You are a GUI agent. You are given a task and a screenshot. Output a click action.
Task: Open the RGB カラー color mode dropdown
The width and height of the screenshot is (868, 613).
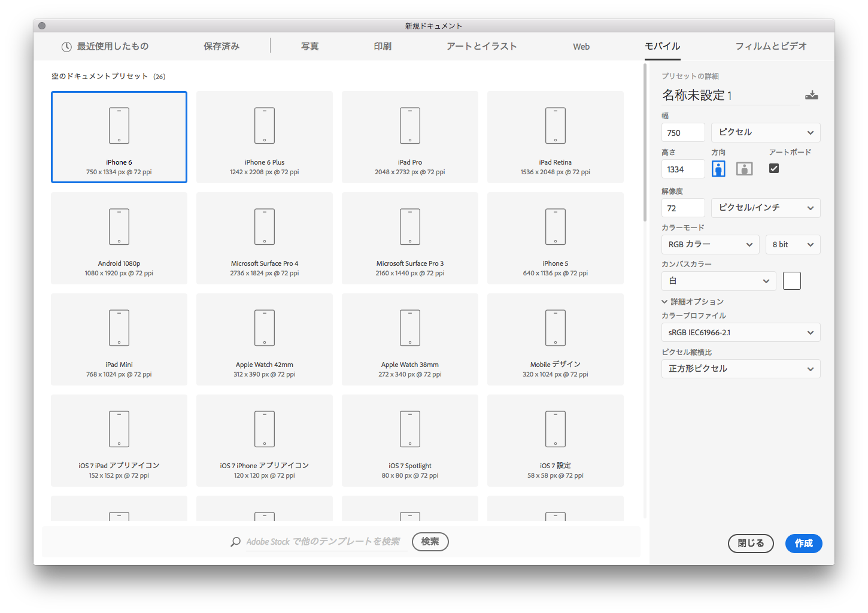coord(710,244)
